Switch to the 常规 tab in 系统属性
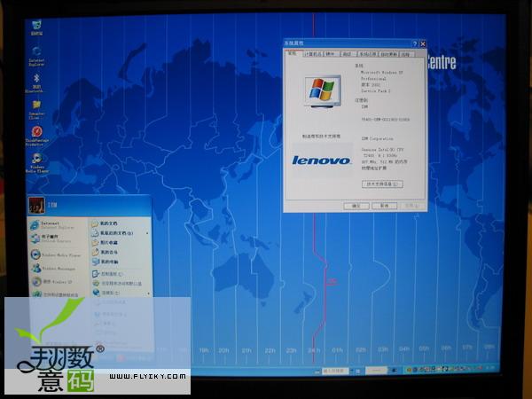The image size is (532, 399). (293, 53)
